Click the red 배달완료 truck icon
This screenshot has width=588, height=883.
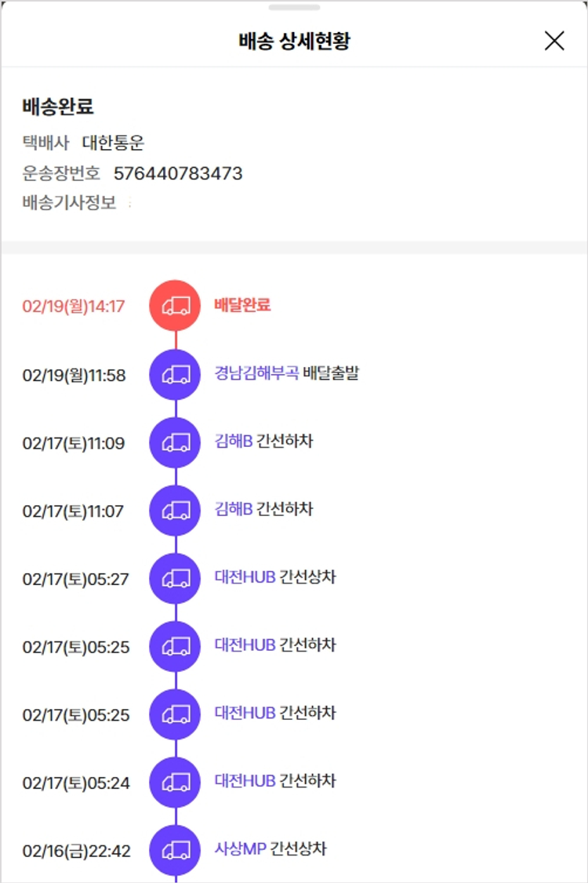point(176,306)
